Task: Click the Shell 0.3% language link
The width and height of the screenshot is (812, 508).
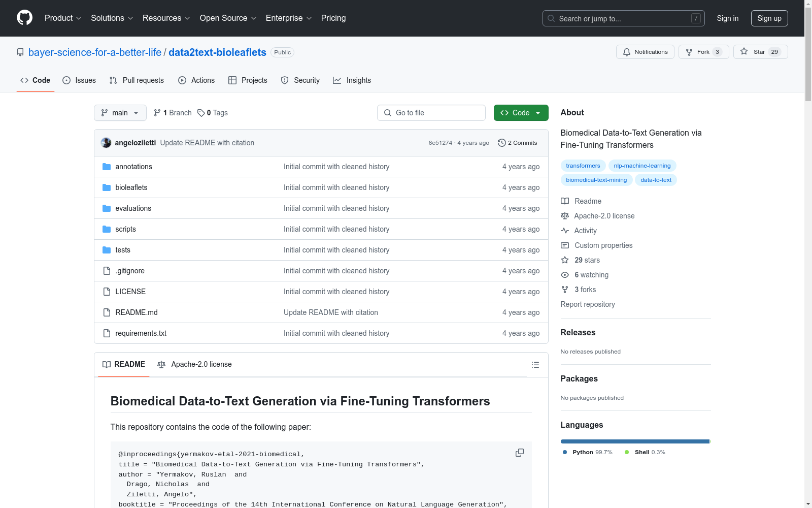Action: click(x=645, y=452)
